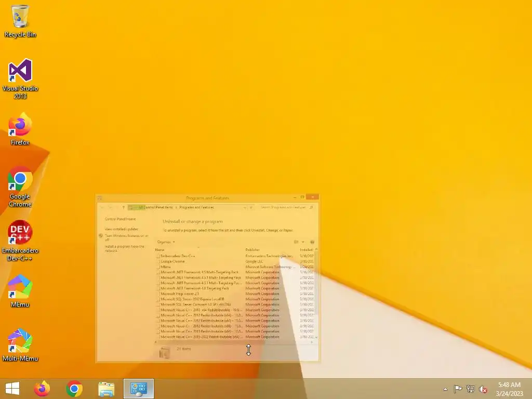Click the muted volume tray icon
Image resolution: width=532 pixels, height=399 pixels.
(483, 389)
